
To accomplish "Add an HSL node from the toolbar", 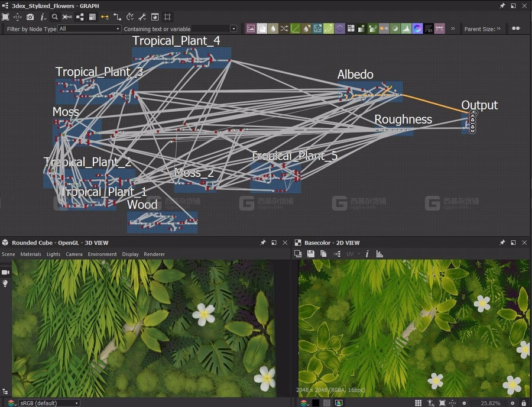I will 395,28.
